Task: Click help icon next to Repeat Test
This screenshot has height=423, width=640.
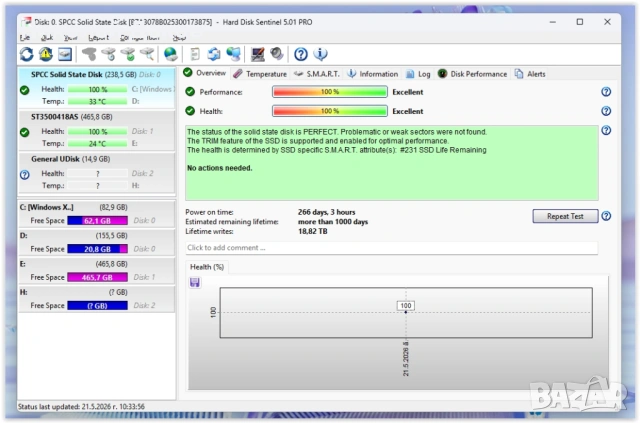Action: click(x=606, y=216)
